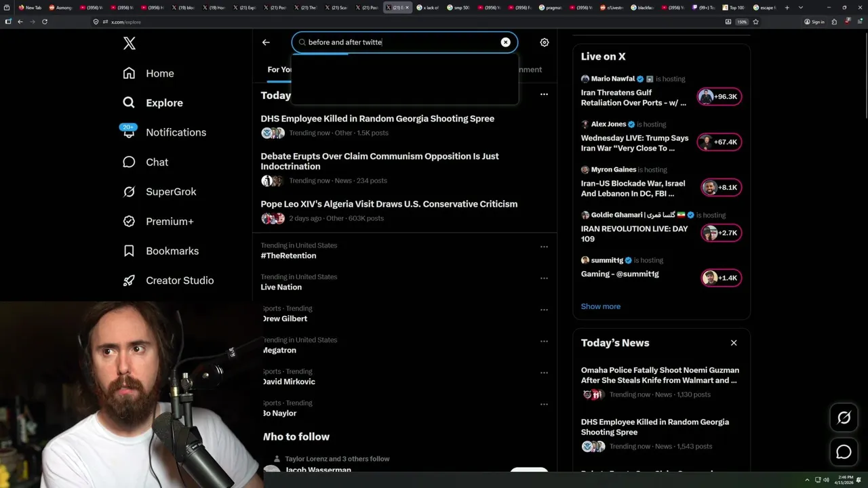Open Iran Threatens Gulf Retaliation live space
The width and height of the screenshot is (868, 488).
[634, 98]
